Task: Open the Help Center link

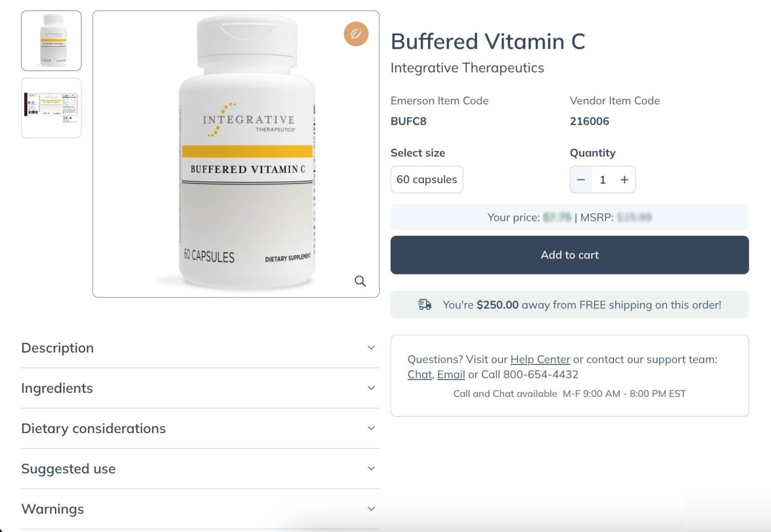Action: [x=540, y=359]
